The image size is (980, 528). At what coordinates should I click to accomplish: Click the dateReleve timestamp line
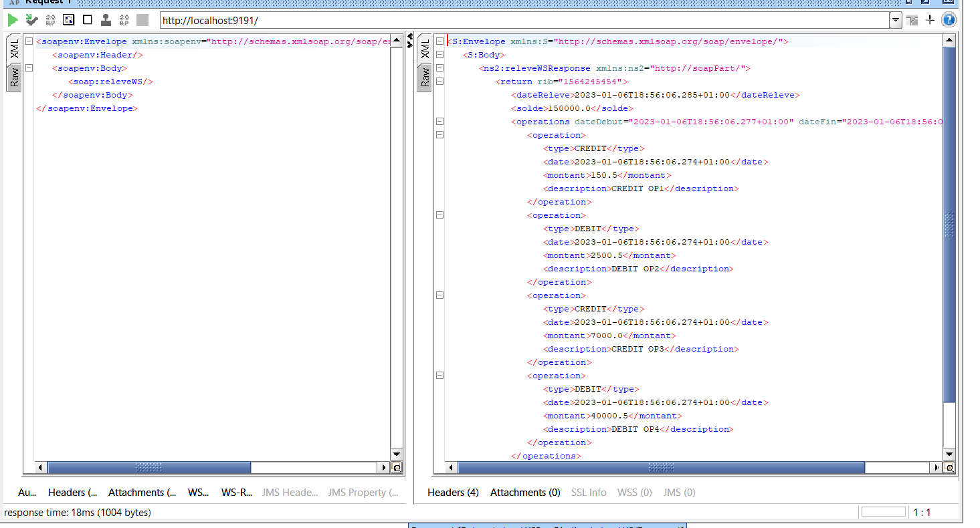pyautogui.click(x=655, y=95)
